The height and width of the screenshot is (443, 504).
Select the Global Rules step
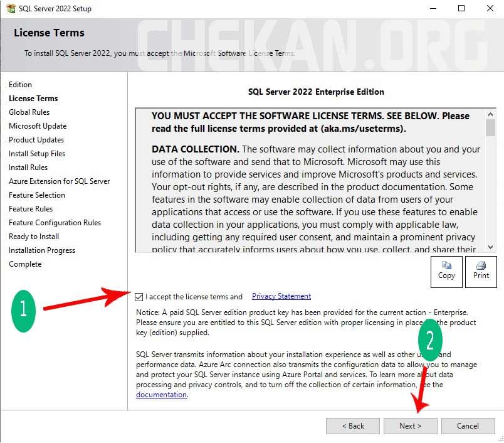click(x=29, y=112)
